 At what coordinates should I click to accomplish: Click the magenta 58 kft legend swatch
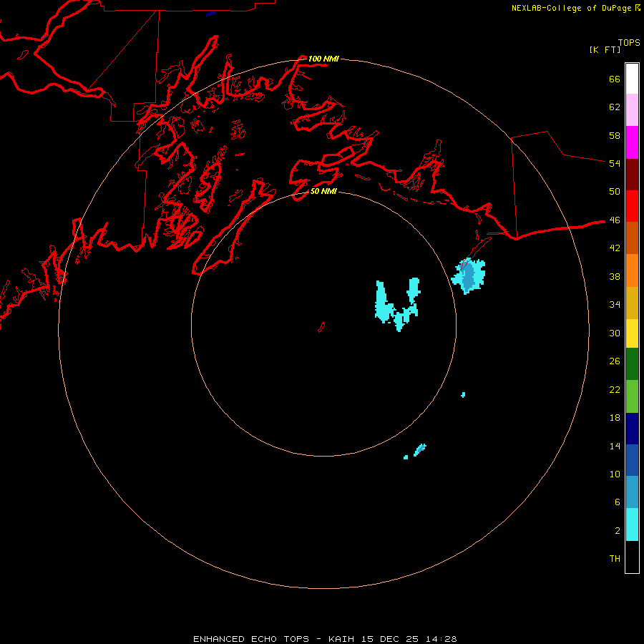click(632, 142)
